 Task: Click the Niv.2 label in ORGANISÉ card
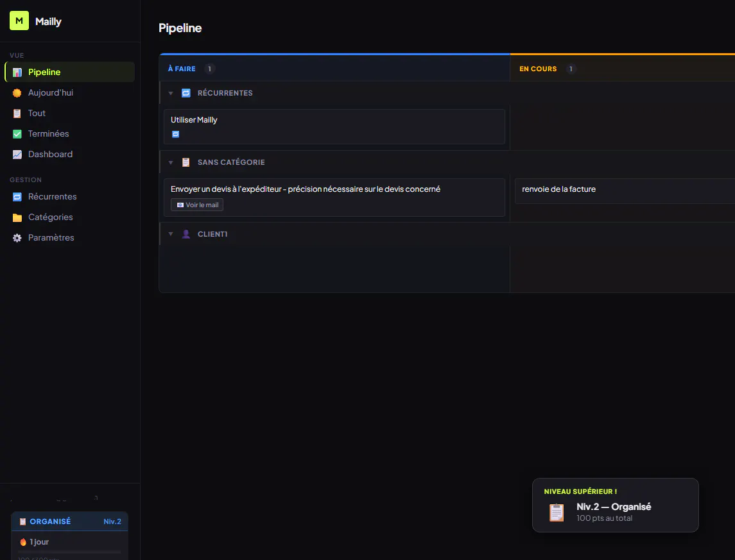point(112,522)
